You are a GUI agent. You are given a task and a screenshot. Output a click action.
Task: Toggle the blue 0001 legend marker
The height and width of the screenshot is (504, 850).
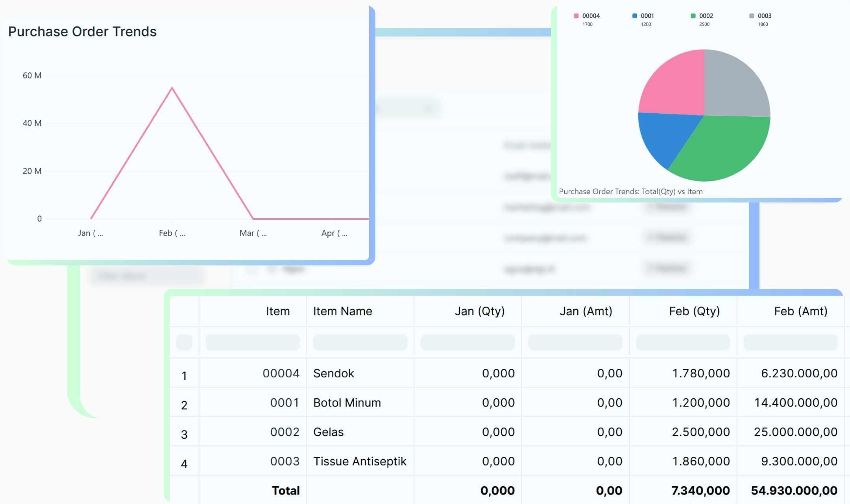pyautogui.click(x=634, y=16)
